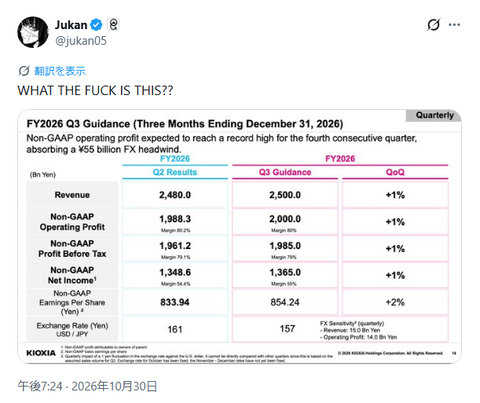Open the image at the FY2026 Q3 Guidance title
The width and height of the screenshot is (480, 403).
pos(185,124)
